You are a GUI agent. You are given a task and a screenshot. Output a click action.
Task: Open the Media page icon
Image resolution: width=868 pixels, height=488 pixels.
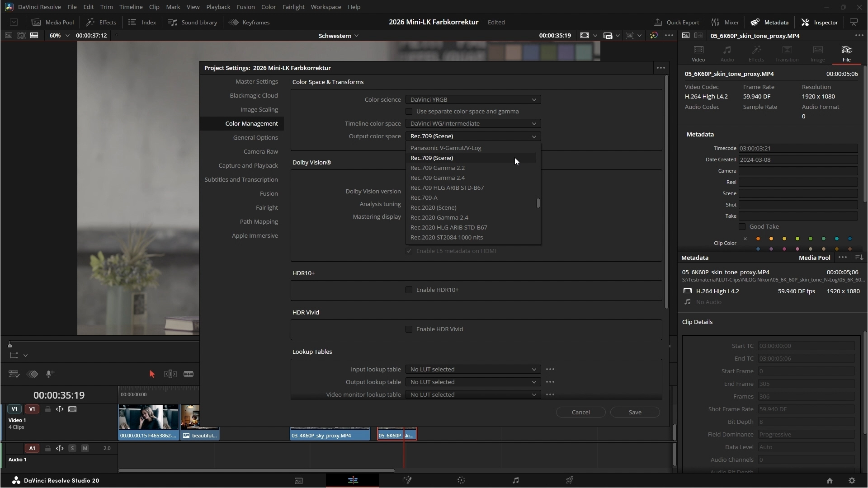pos(299,480)
